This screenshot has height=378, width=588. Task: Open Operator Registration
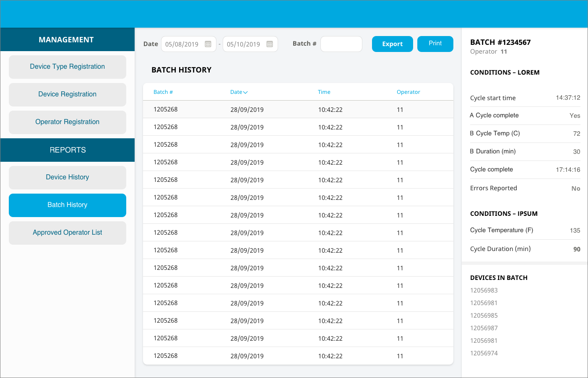(67, 122)
